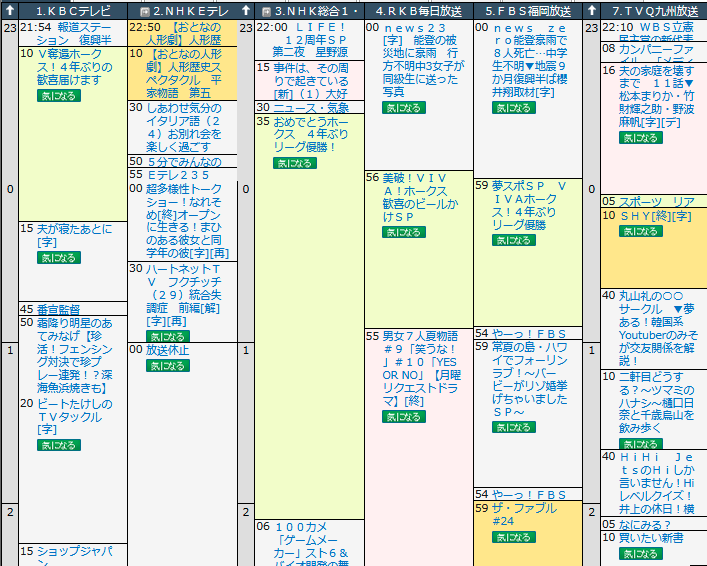Open なにみる? program link
The width and height of the screenshot is (707, 566).
[645, 525]
